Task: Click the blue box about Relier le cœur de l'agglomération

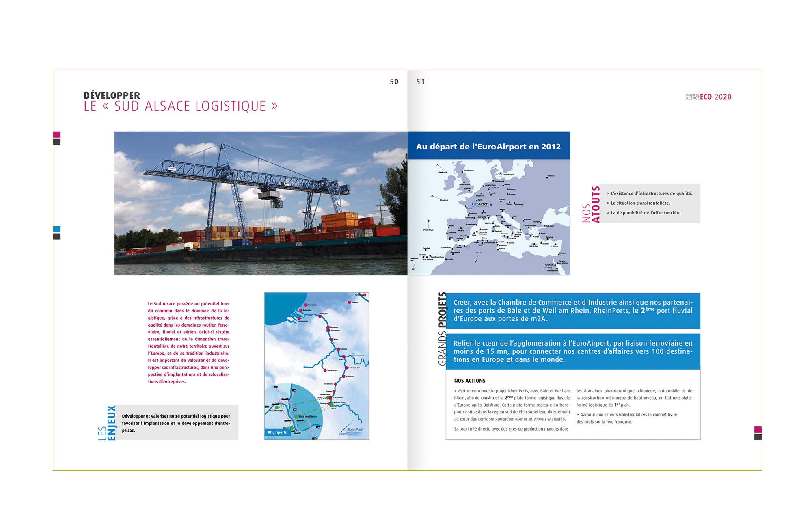Action: 573,351
